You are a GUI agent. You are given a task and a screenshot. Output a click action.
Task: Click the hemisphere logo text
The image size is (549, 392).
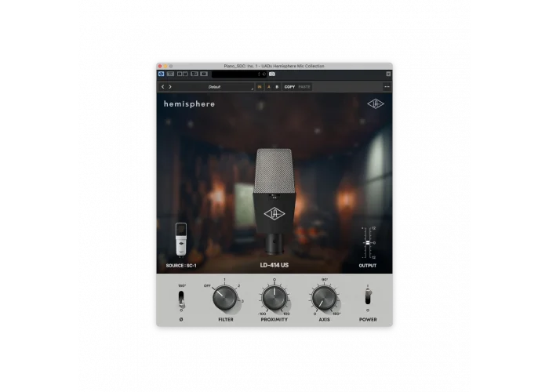coord(190,104)
